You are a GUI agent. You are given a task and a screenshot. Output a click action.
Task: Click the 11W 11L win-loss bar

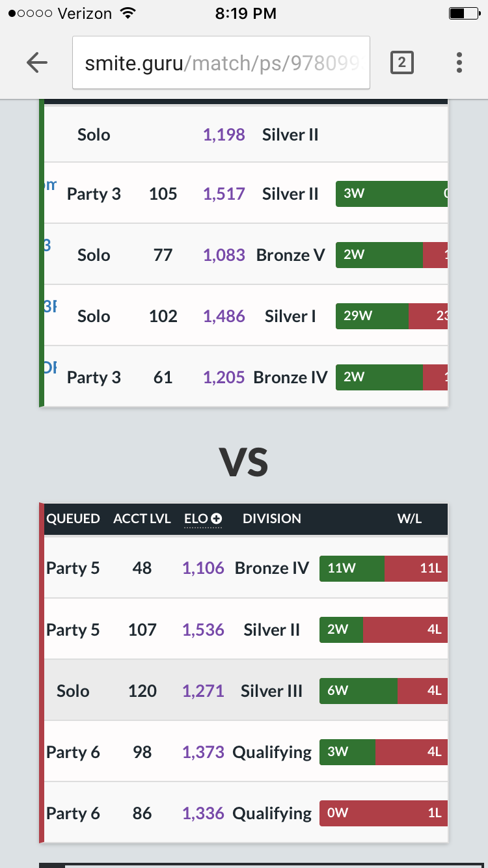(383, 568)
